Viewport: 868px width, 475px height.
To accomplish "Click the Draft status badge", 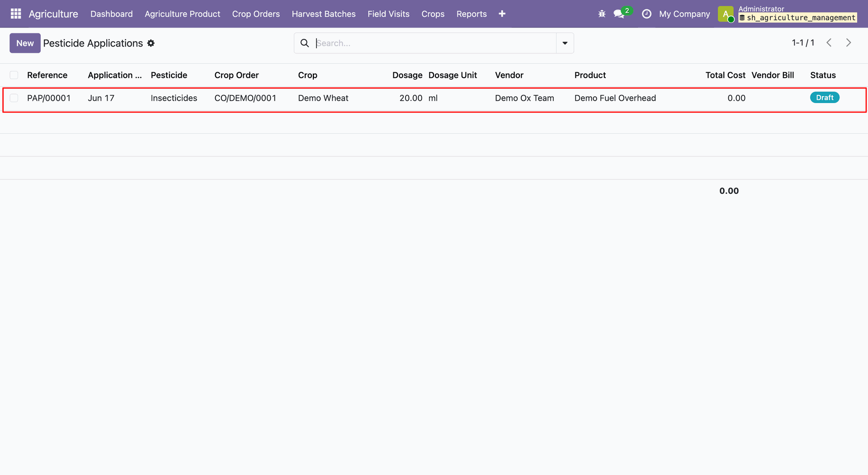I will tap(825, 98).
